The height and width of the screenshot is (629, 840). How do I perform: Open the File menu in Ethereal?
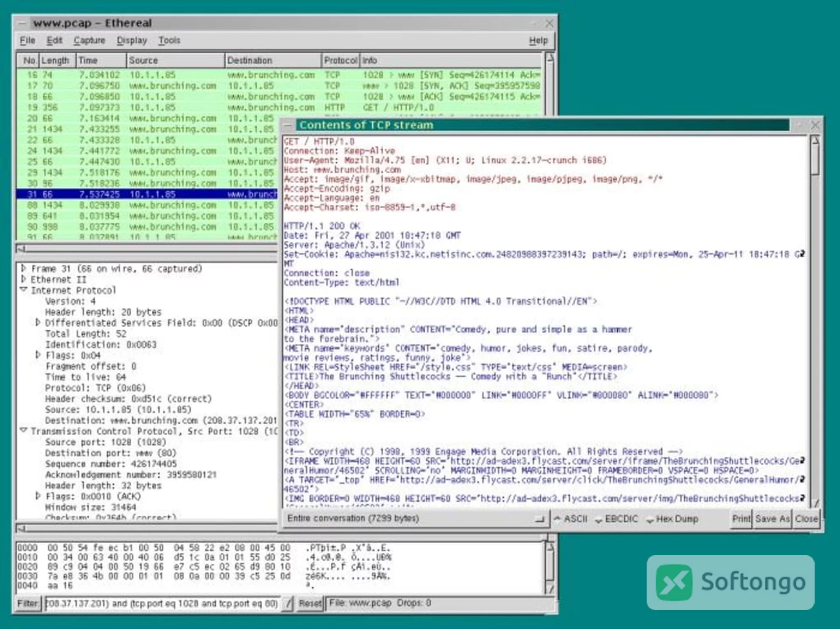coord(27,40)
